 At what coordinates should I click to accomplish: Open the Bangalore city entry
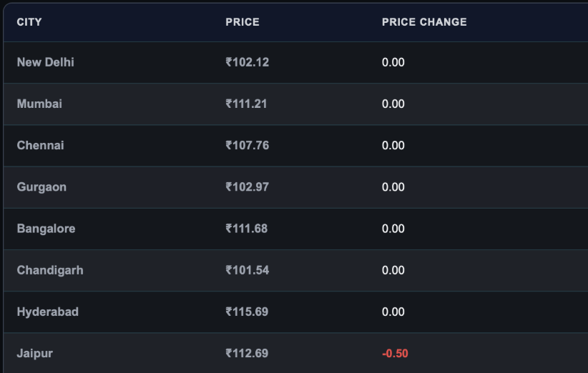pyautogui.click(x=46, y=229)
